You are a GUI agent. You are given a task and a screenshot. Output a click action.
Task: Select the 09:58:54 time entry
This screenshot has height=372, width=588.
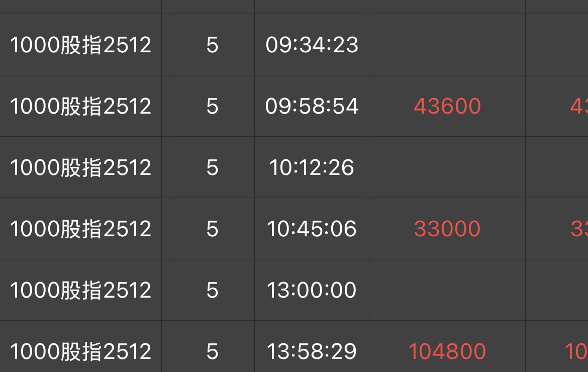[312, 106]
